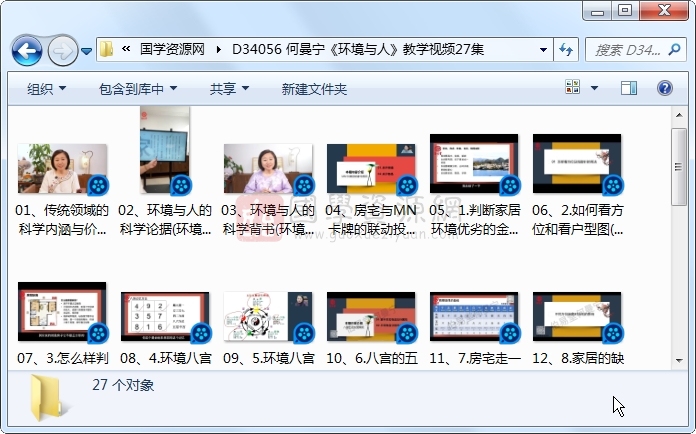Open the 组织 menu
This screenshot has width=696, height=434.
click(46, 89)
